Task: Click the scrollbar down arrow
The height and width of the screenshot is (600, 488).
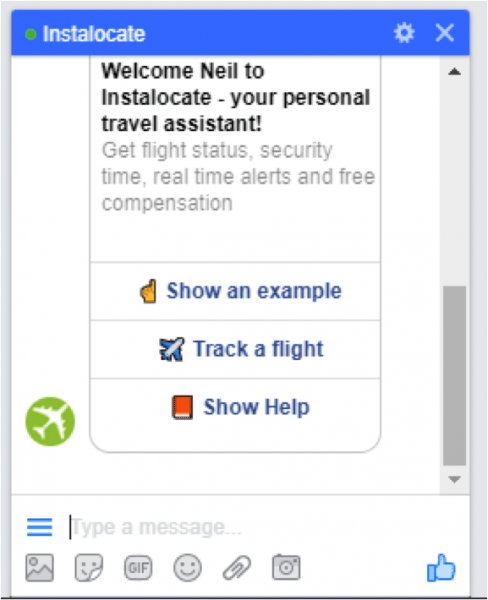Action: [x=454, y=479]
